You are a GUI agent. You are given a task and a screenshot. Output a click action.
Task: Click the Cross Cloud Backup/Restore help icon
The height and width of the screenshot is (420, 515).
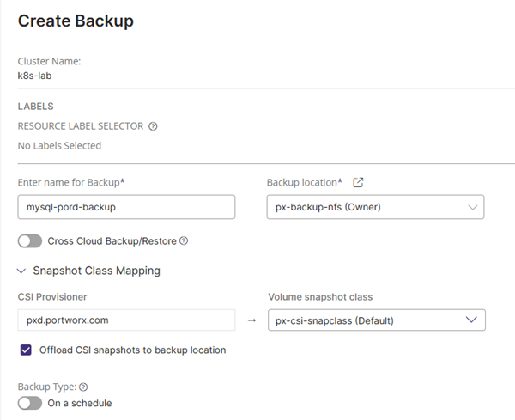(184, 240)
